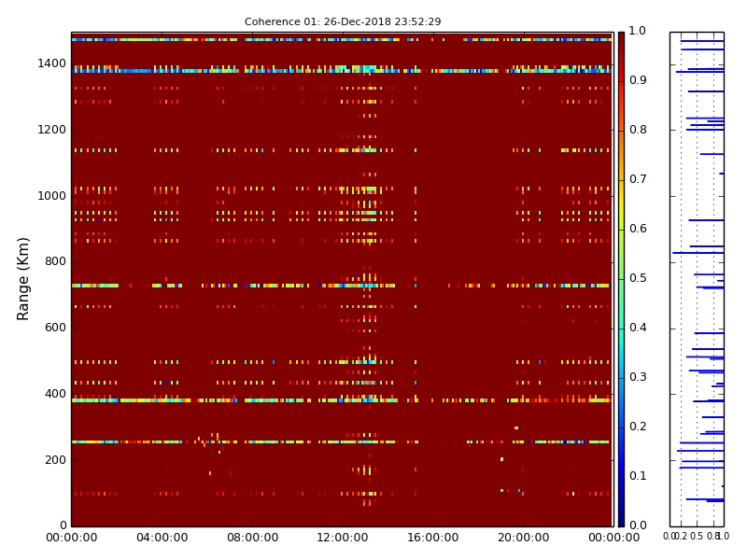Click the vertical coherence color scale bar
Image resolution: width=747 pixels, height=560 pixels.
[621, 279]
